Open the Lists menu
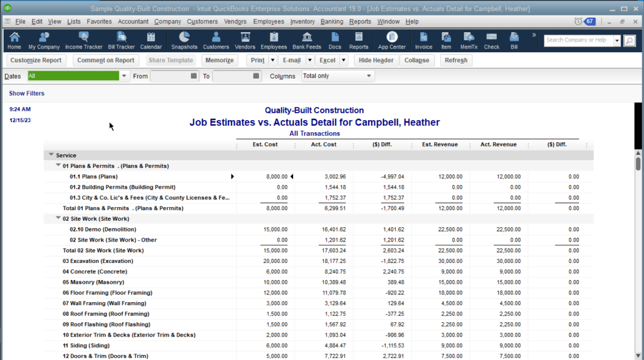Viewport: 644px width, 360px height. [74, 21]
